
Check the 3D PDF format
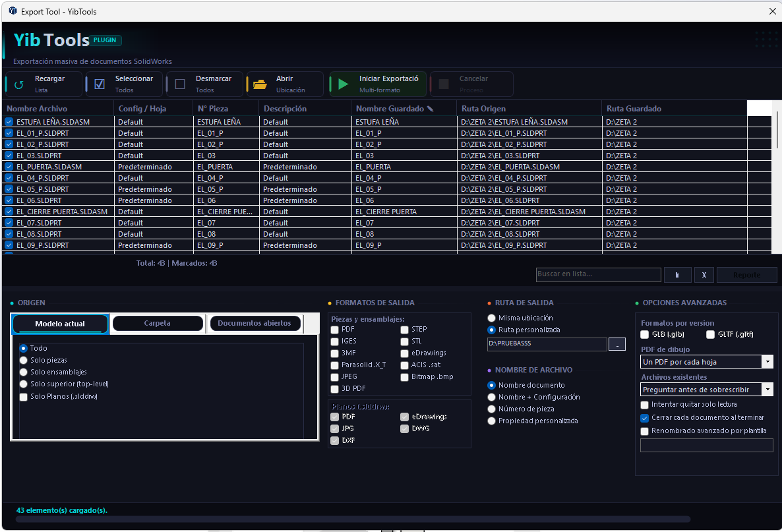tap(335, 389)
